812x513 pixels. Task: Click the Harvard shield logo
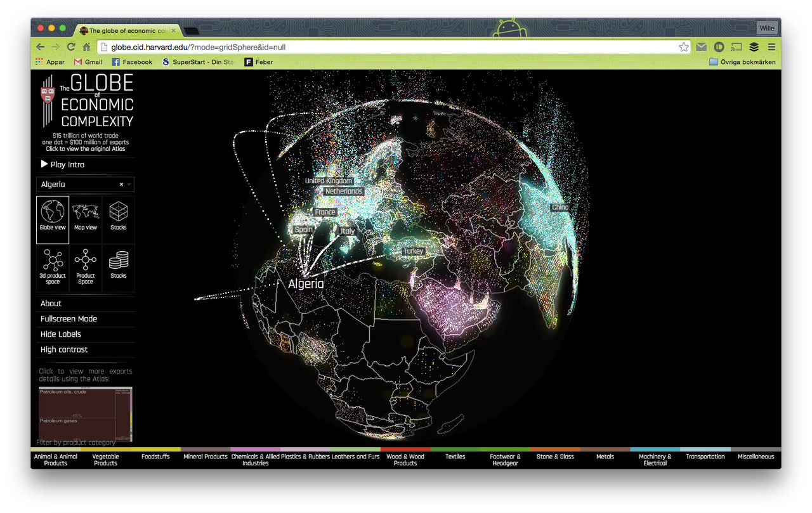[48, 95]
